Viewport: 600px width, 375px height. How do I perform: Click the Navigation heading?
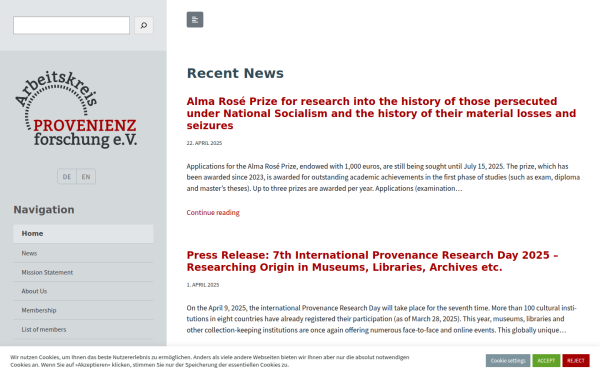click(x=44, y=210)
